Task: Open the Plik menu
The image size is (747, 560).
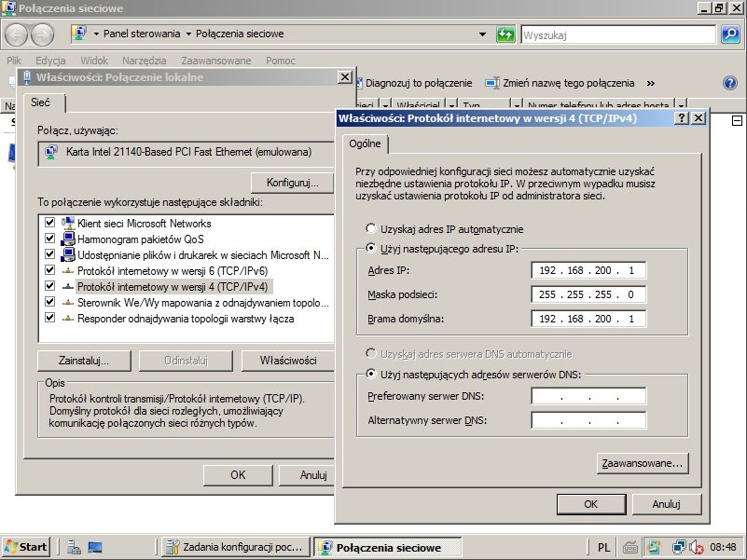Action: point(14,61)
